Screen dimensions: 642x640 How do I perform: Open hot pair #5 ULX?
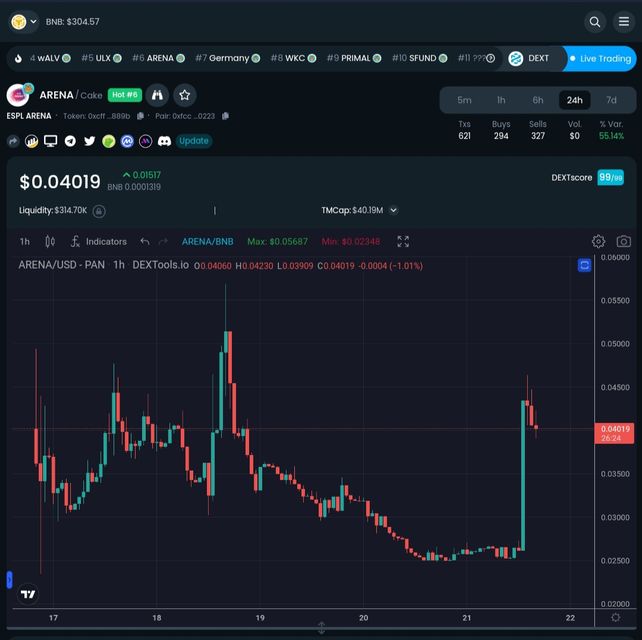(101, 58)
